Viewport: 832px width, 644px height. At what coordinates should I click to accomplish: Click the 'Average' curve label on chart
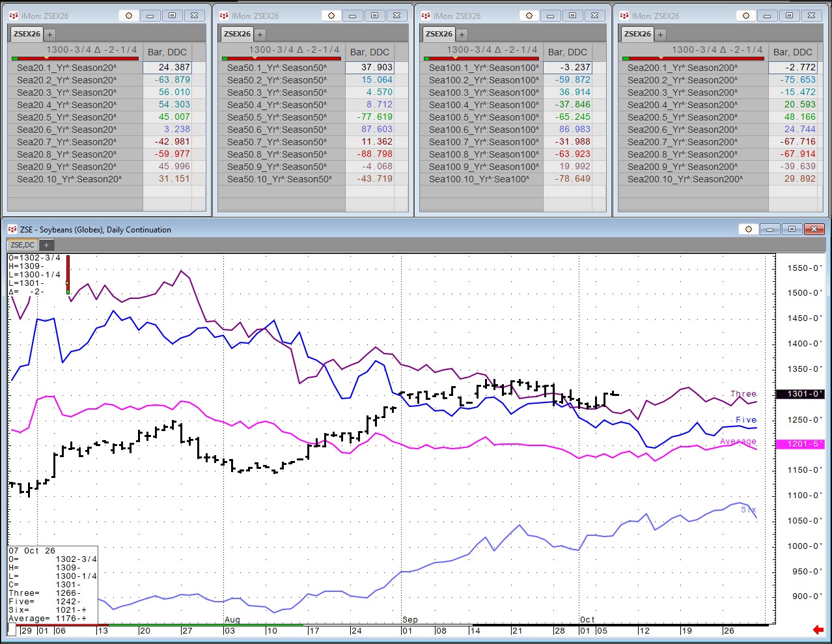[738, 441]
